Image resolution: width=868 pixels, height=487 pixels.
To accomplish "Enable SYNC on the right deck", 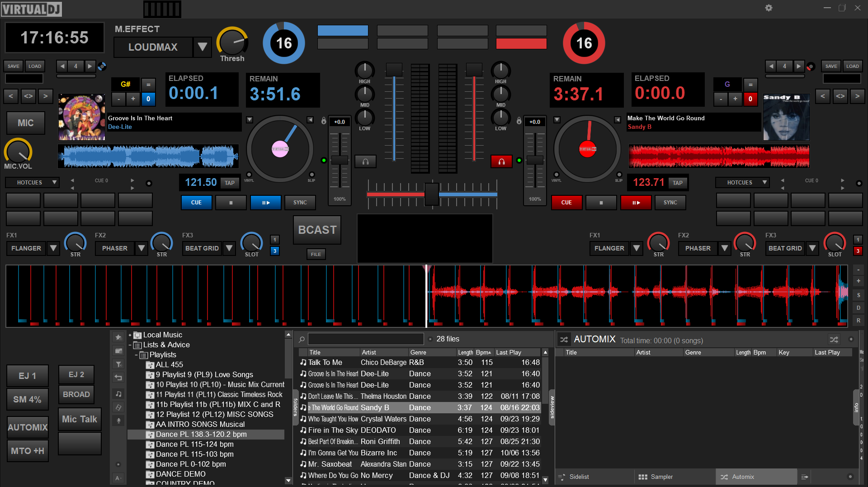I will 670,203.
